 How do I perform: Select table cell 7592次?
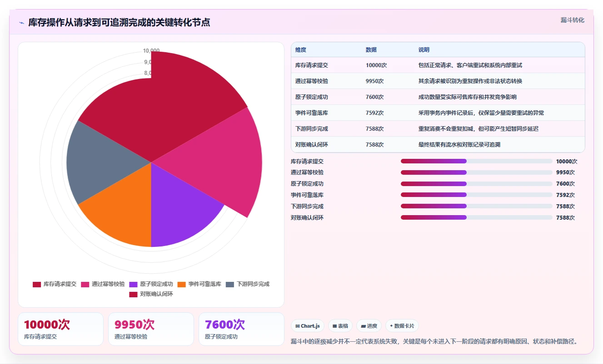[x=375, y=113]
